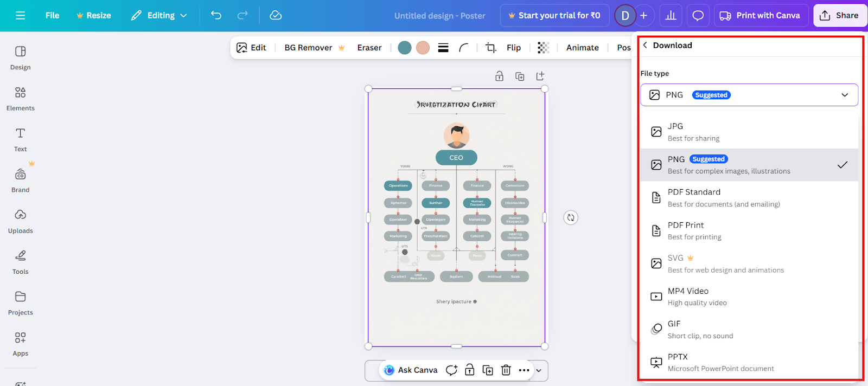
Task: Check the cloud save status icon
Action: (276, 15)
